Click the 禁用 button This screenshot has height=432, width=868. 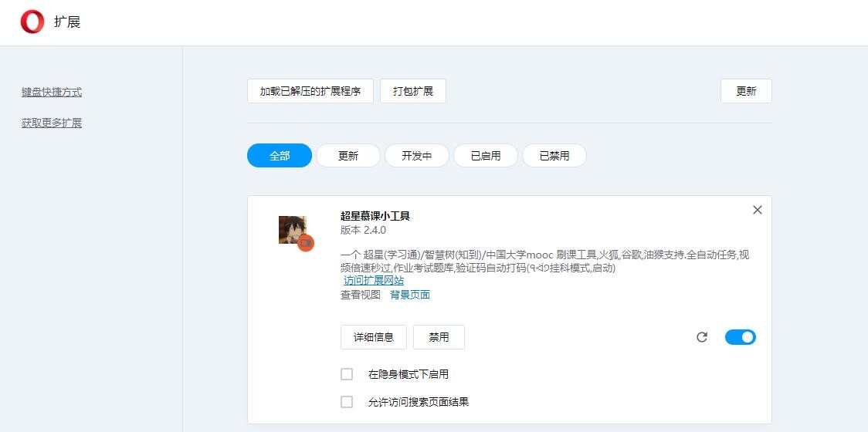point(439,337)
